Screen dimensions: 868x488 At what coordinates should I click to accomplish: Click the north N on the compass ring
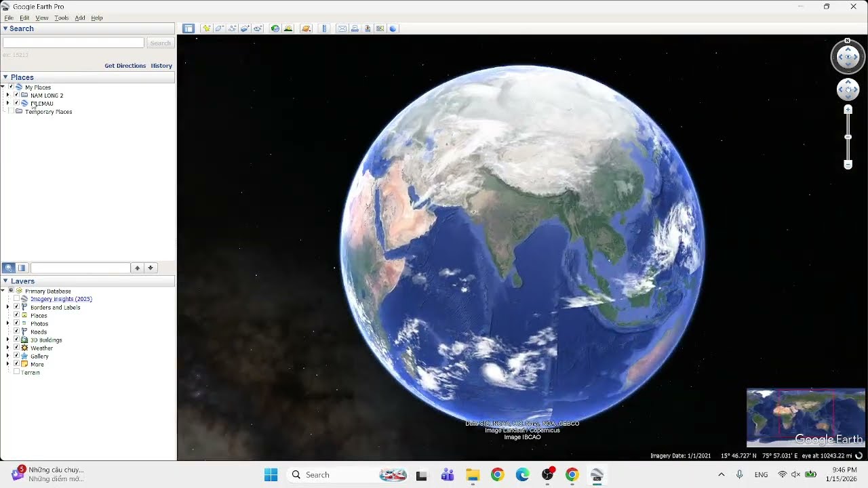point(848,41)
